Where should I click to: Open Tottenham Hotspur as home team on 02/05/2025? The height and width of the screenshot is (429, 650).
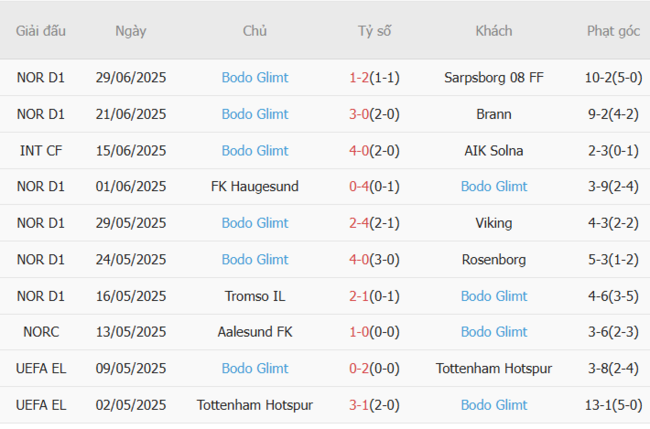[255, 405]
